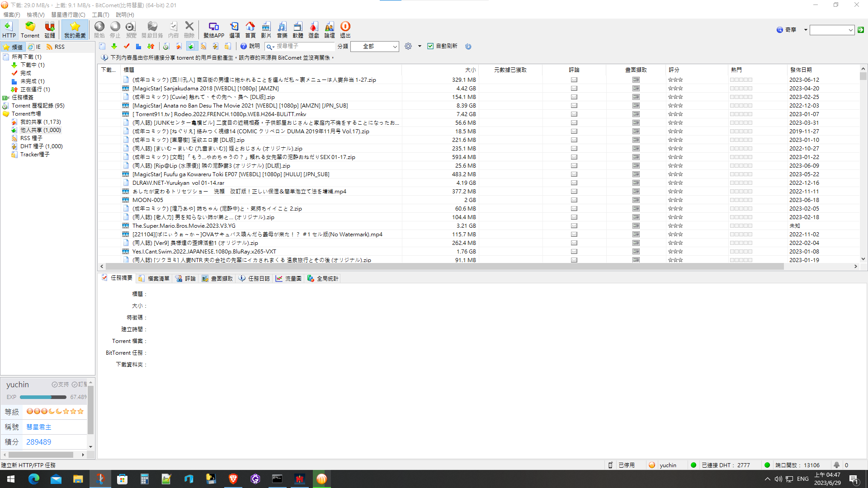Open the 奇摩 search engine dropdown arrow
Screen dimensions: 868x488
click(x=806, y=30)
